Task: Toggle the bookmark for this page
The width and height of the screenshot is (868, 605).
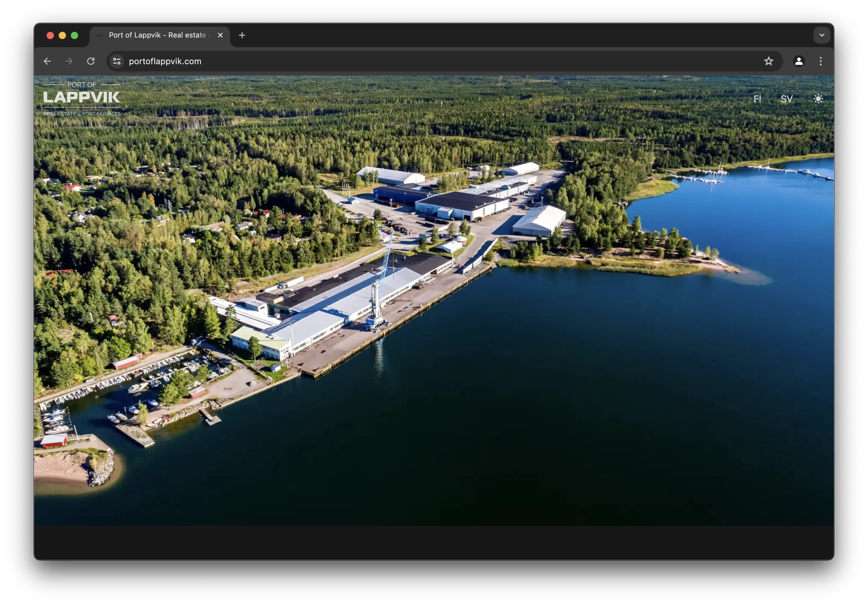Action: (768, 61)
